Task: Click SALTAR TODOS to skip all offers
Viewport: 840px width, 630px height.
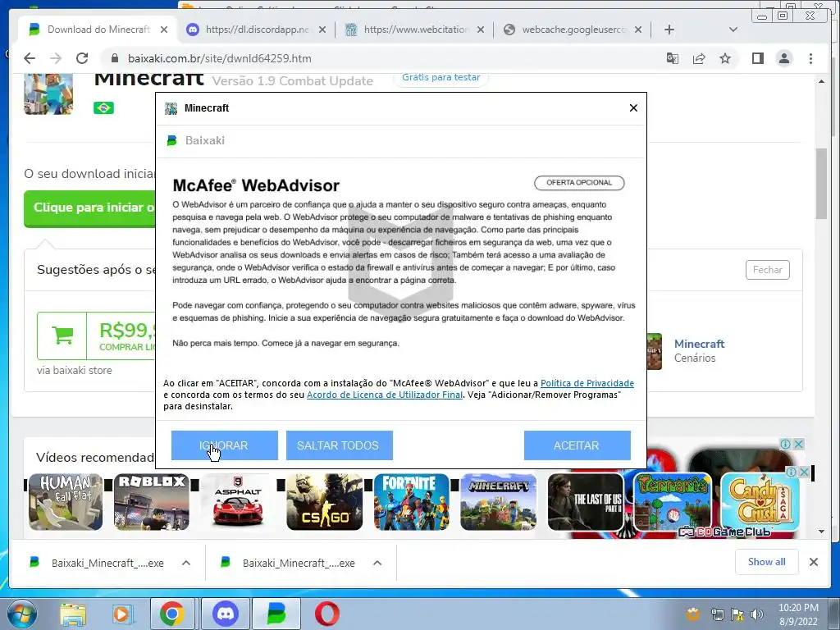Action: pyautogui.click(x=339, y=445)
